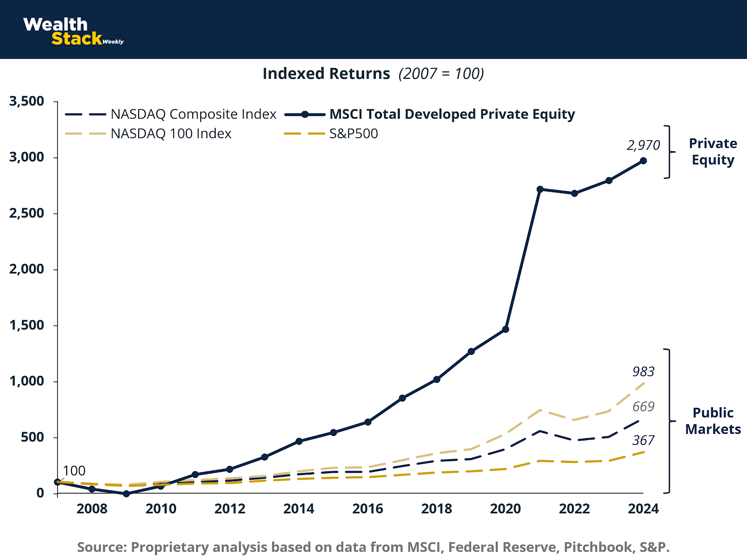Click the MSCI Private Equity 2022 data point
This screenshot has width=747, height=560.
(x=574, y=193)
